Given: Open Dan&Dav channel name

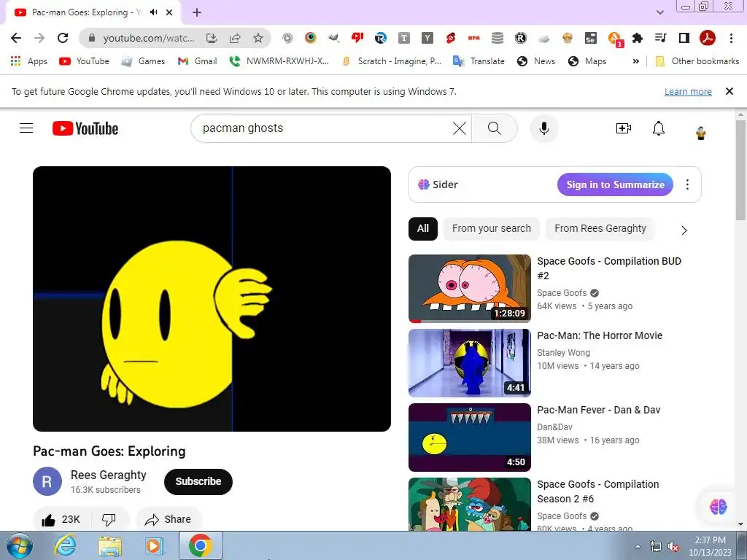Looking at the screenshot, I should pyautogui.click(x=555, y=427).
